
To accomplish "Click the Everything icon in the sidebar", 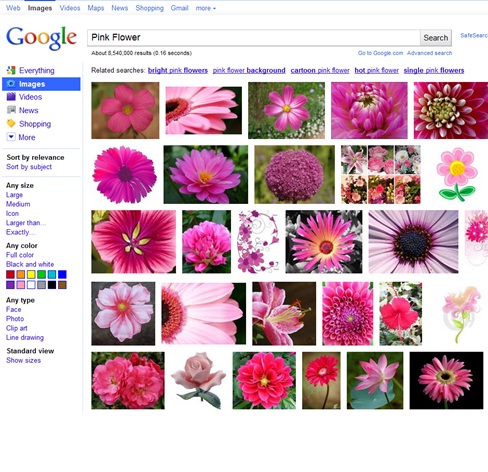I will coord(11,70).
